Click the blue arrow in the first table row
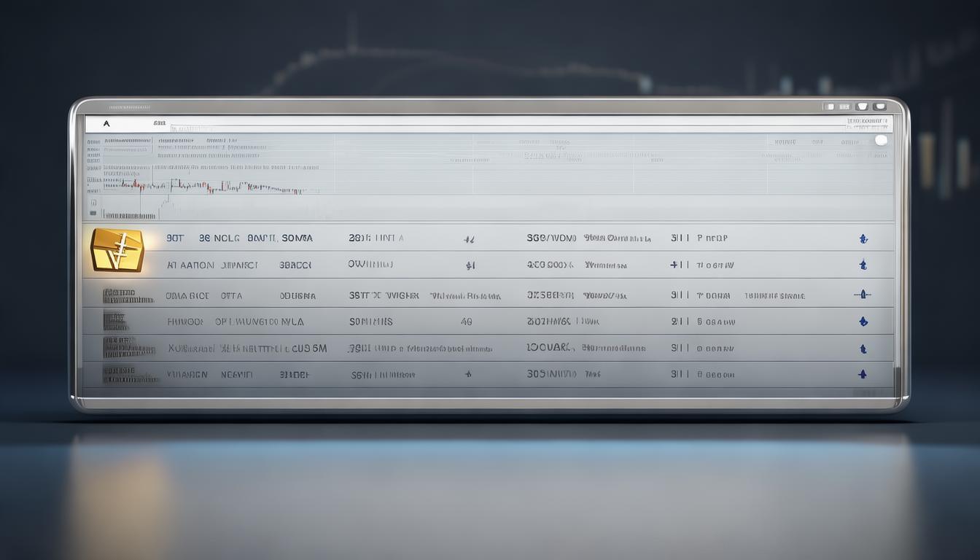The width and height of the screenshot is (980, 560). coord(863,238)
